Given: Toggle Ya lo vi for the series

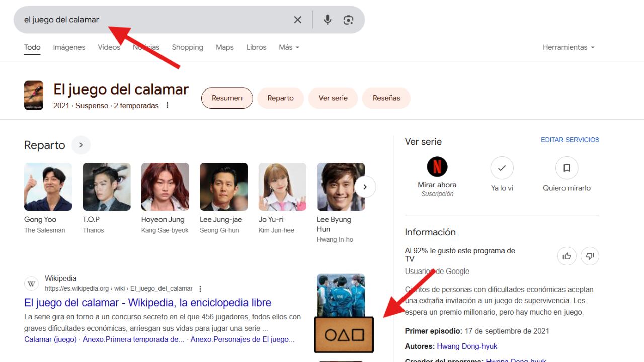Looking at the screenshot, I should click(x=502, y=167).
